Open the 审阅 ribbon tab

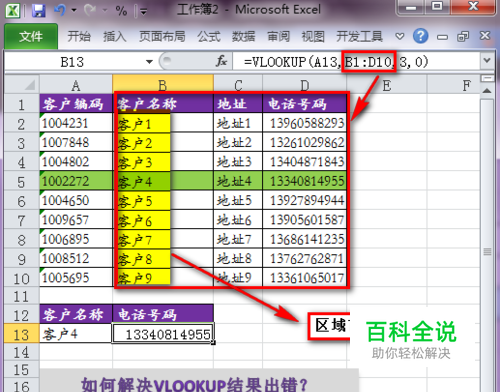(x=278, y=36)
